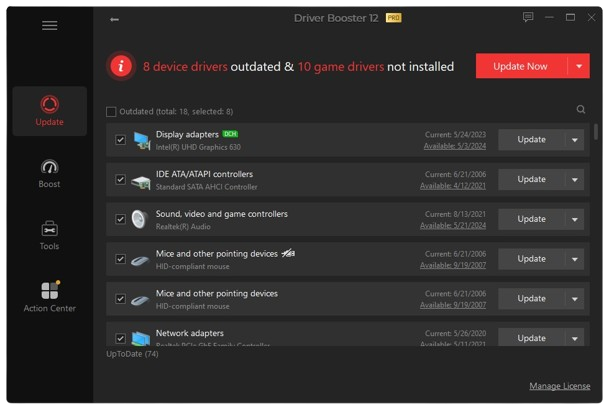
Task: Click the MSI-marked mouse device icon
Action: (x=140, y=261)
